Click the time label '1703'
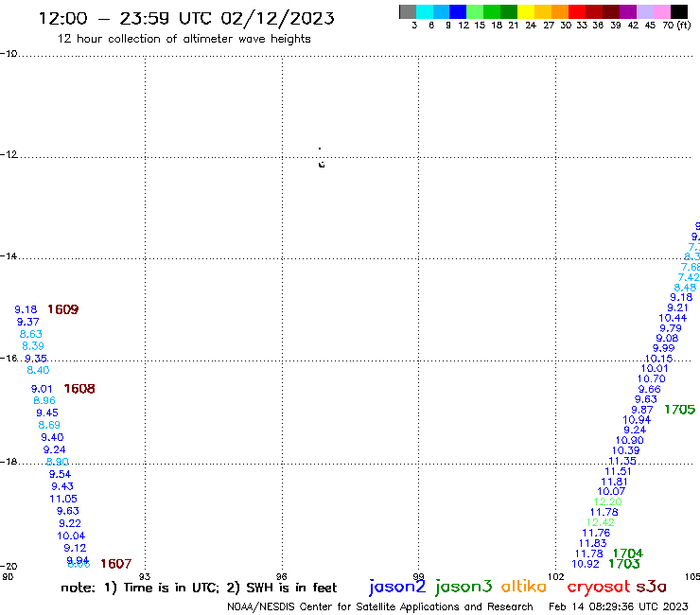The image size is (700, 615). click(x=624, y=564)
